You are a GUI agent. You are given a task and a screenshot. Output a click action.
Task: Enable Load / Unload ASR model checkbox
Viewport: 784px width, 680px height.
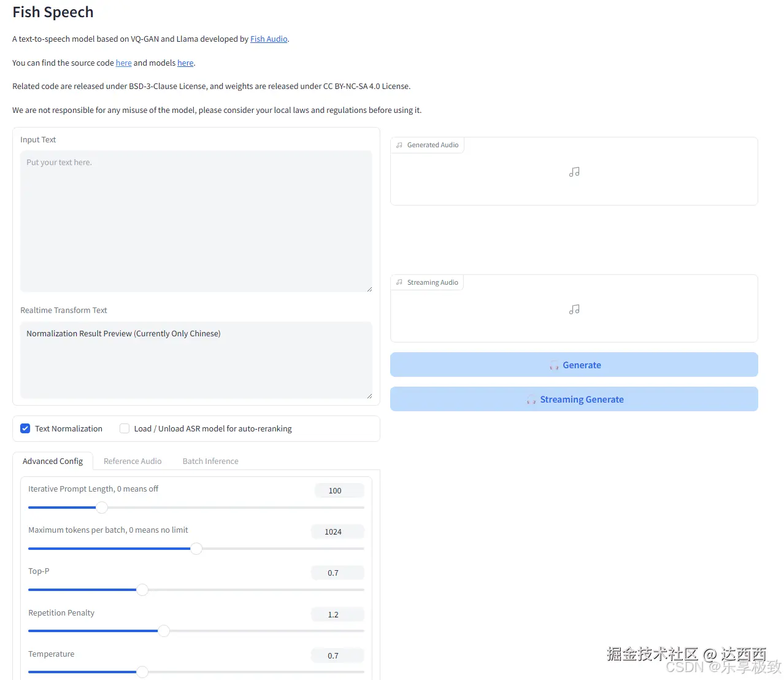click(x=125, y=428)
